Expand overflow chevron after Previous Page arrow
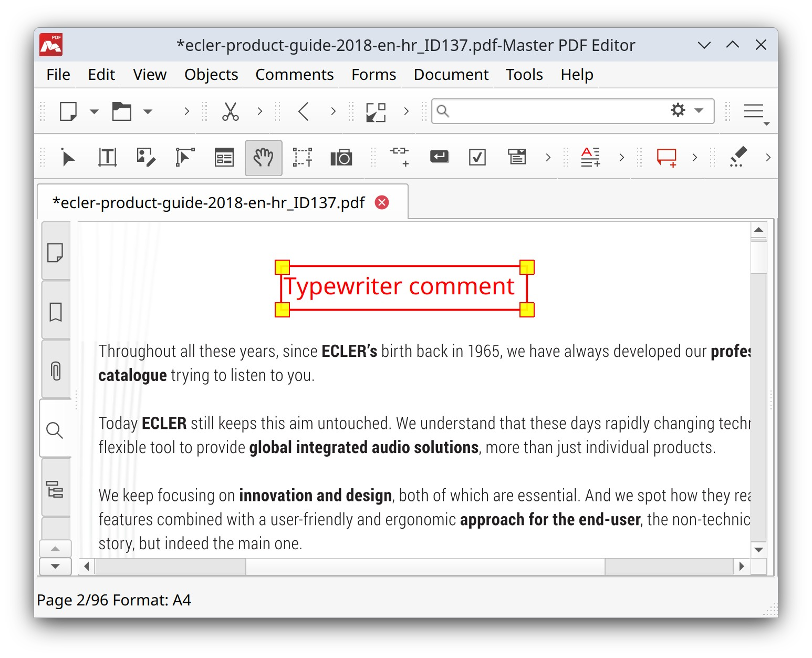812x658 pixels. pyautogui.click(x=333, y=111)
